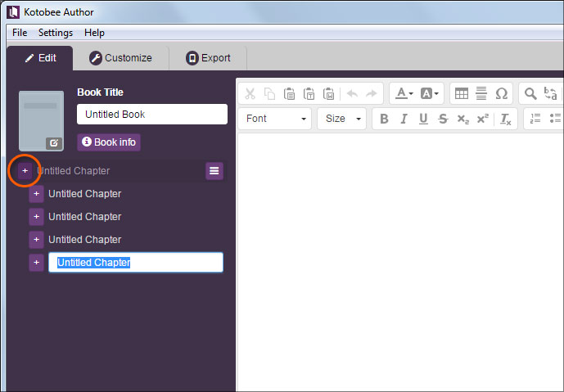
Task: Open the background color dropdown
Action: tap(430, 94)
